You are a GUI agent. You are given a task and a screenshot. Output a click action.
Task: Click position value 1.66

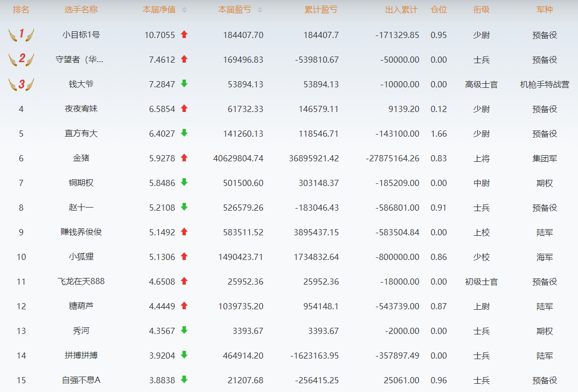pyautogui.click(x=439, y=134)
